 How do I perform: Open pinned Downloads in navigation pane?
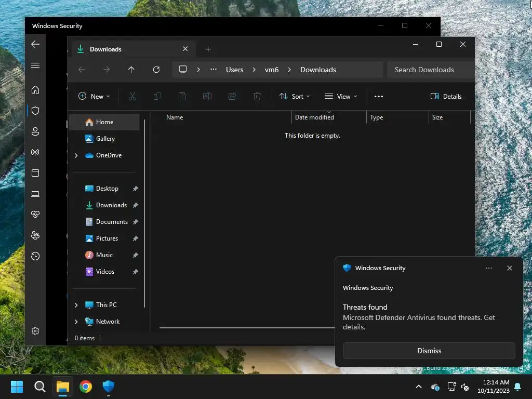[104, 205]
